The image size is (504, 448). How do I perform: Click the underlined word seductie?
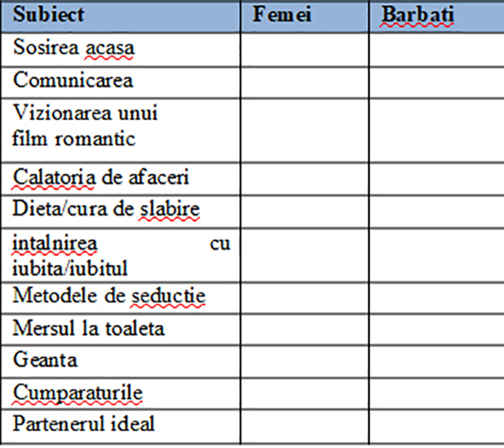click(168, 295)
